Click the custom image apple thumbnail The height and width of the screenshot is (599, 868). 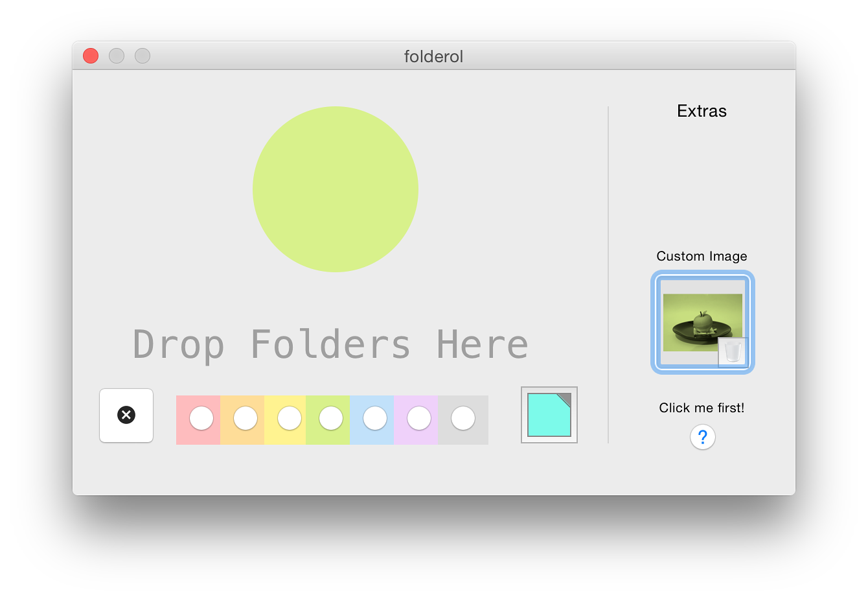[703, 322]
